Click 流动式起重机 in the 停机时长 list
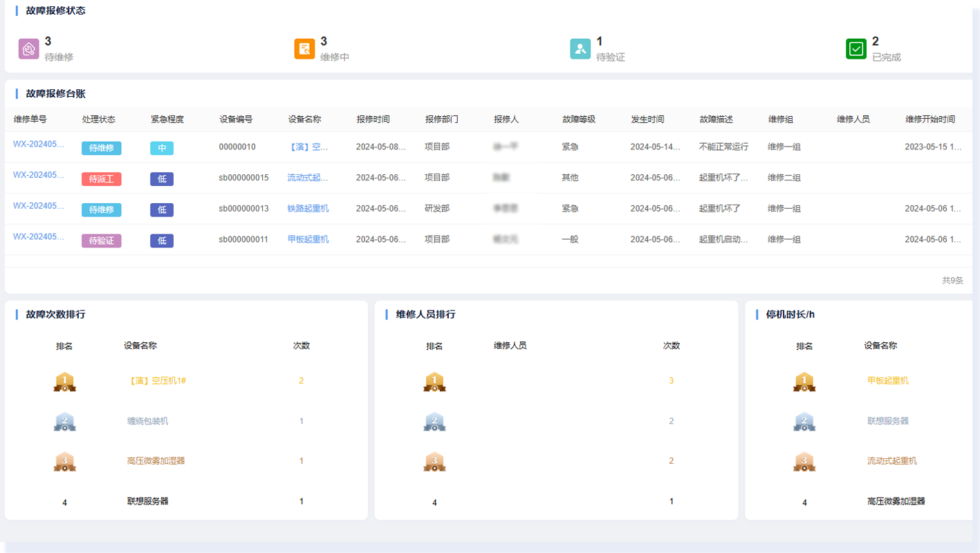 [892, 460]
